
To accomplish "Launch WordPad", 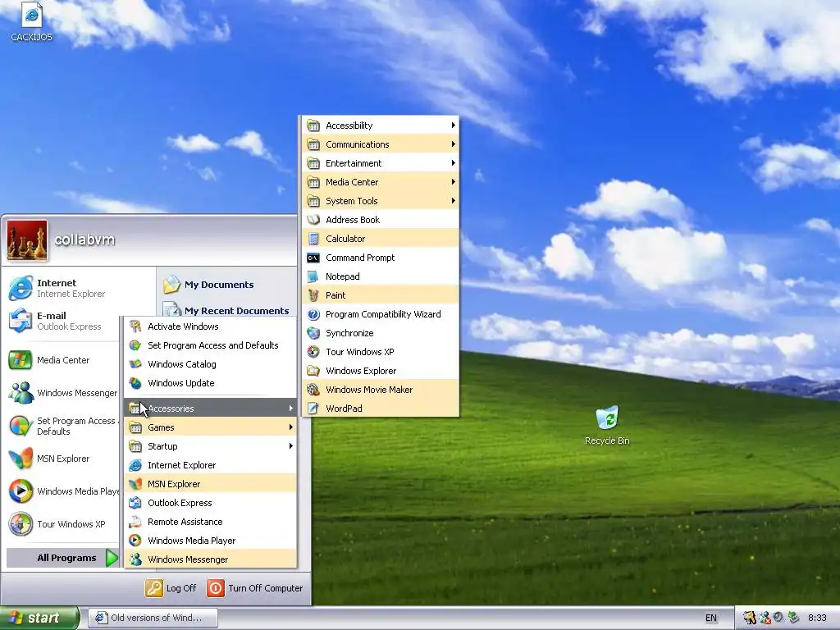I will coord(381,409).
